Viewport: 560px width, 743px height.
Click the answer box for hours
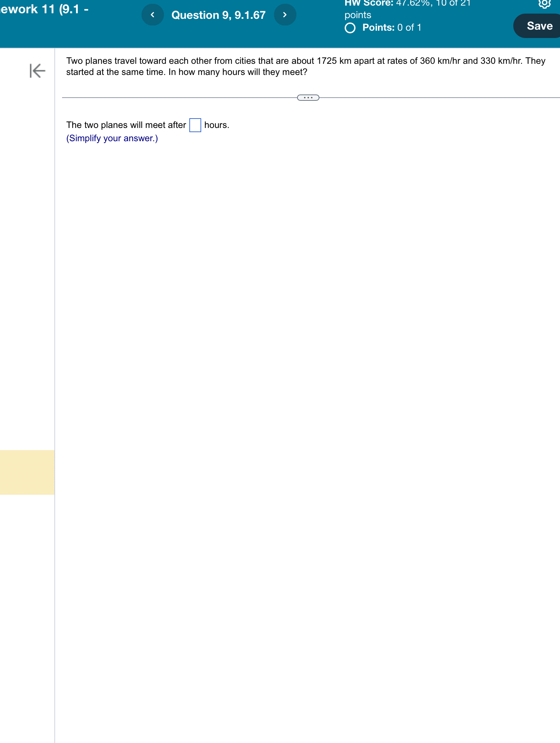click(196, 126)
